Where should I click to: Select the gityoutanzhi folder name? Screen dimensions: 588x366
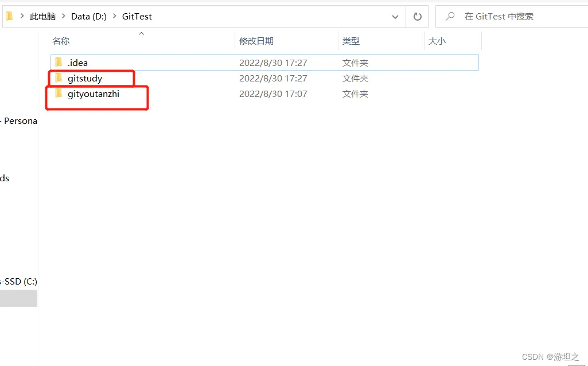coord(94,94)
